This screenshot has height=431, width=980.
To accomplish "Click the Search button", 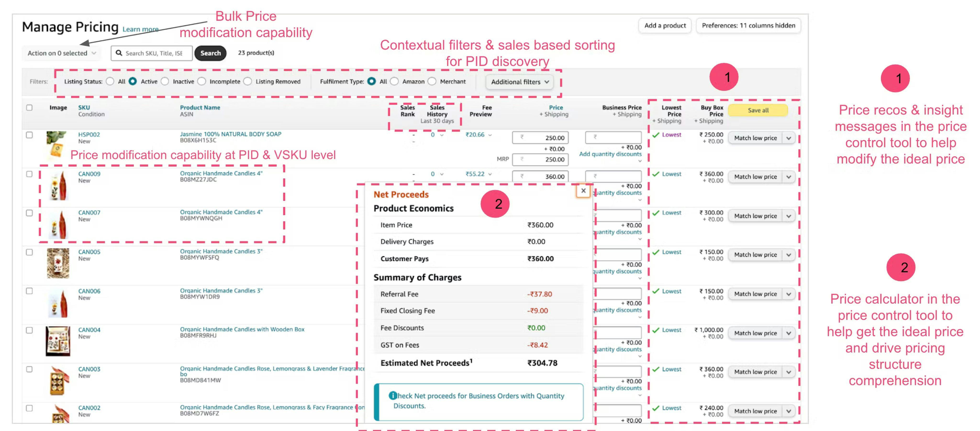I will (210, 53).
